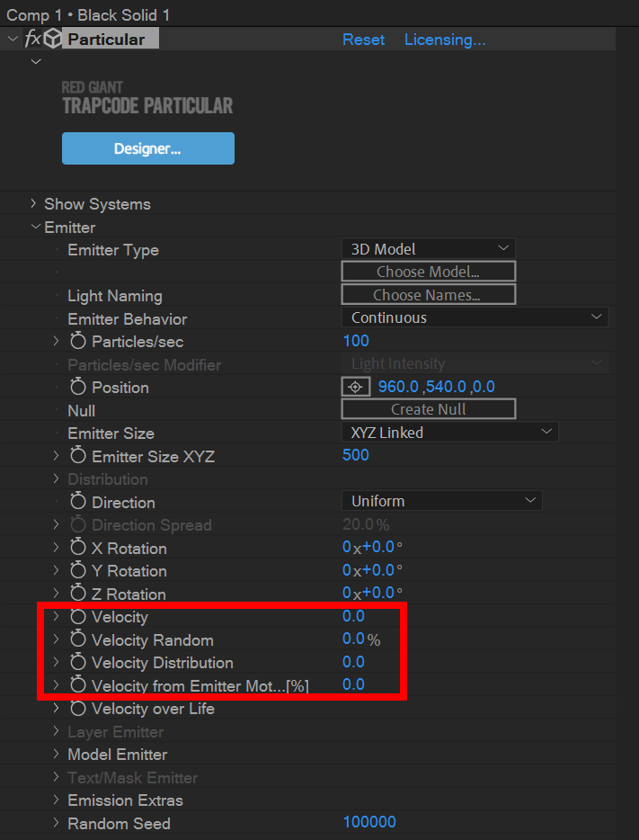This screenshot has height=840, width=639.
Task: Expand the Velocity over Life group
Action: point(56,708)
